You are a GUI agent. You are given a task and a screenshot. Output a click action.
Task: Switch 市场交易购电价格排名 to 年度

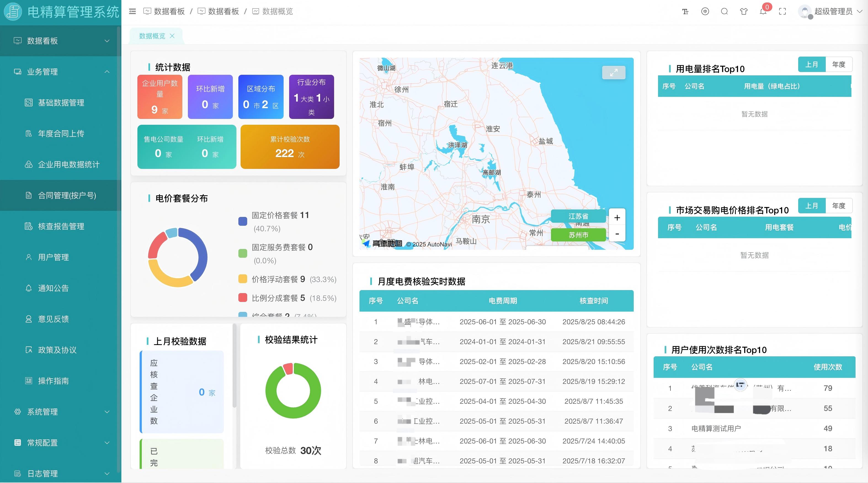(x=838, y=206)
